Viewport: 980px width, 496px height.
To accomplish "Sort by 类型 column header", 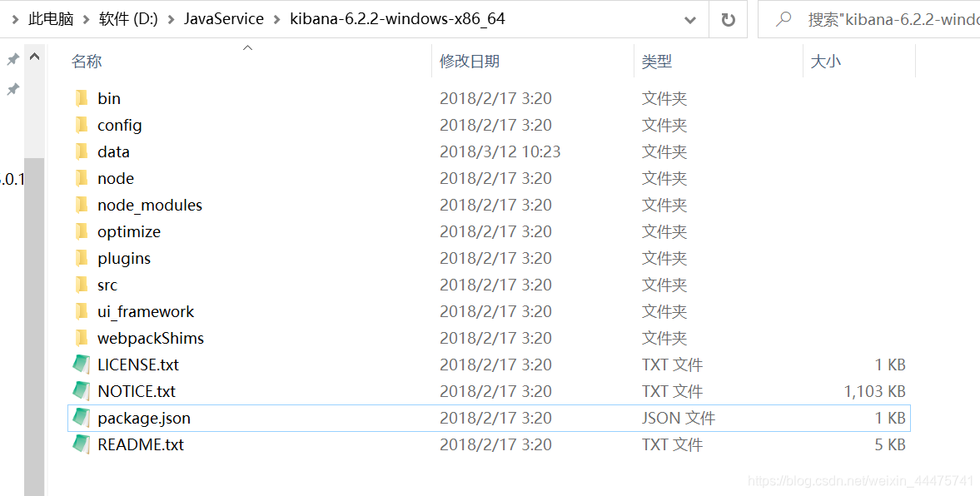I will pos(657,62).
